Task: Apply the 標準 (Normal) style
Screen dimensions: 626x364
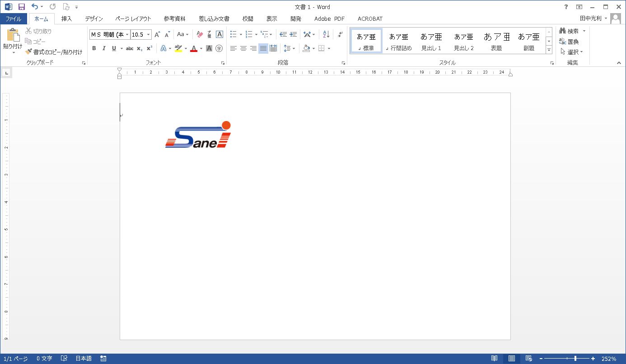Action: coord(366,41)
